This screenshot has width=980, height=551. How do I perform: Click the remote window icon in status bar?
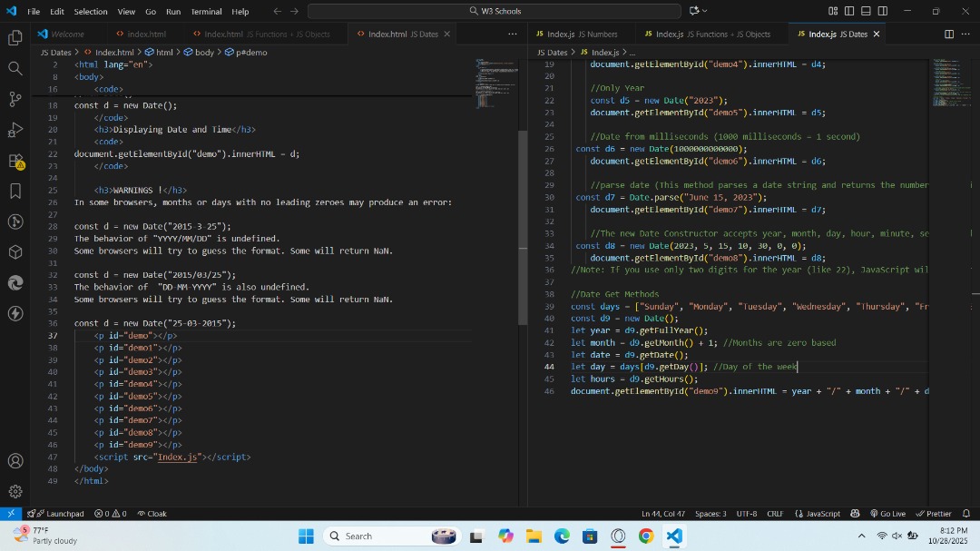[11, 514]
